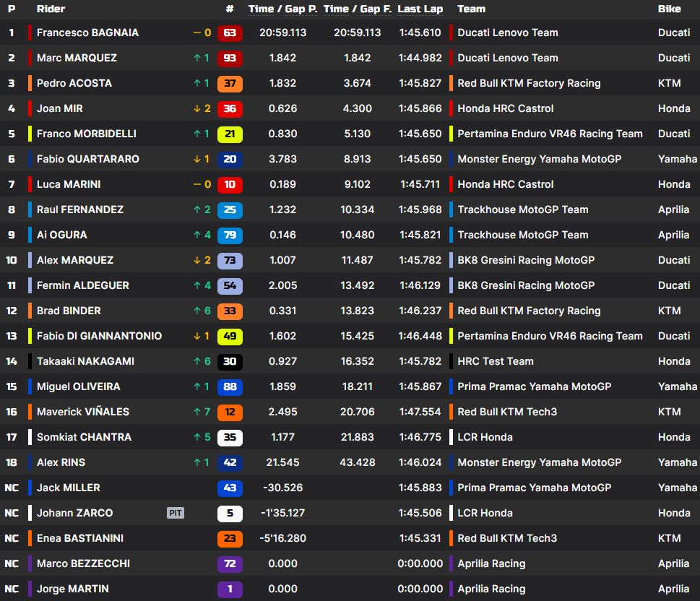Click Di Giannantonio's number 49 badge
The width and height of the screenshot is (700, 601).
pyautogui.click(x=230, y=336)
